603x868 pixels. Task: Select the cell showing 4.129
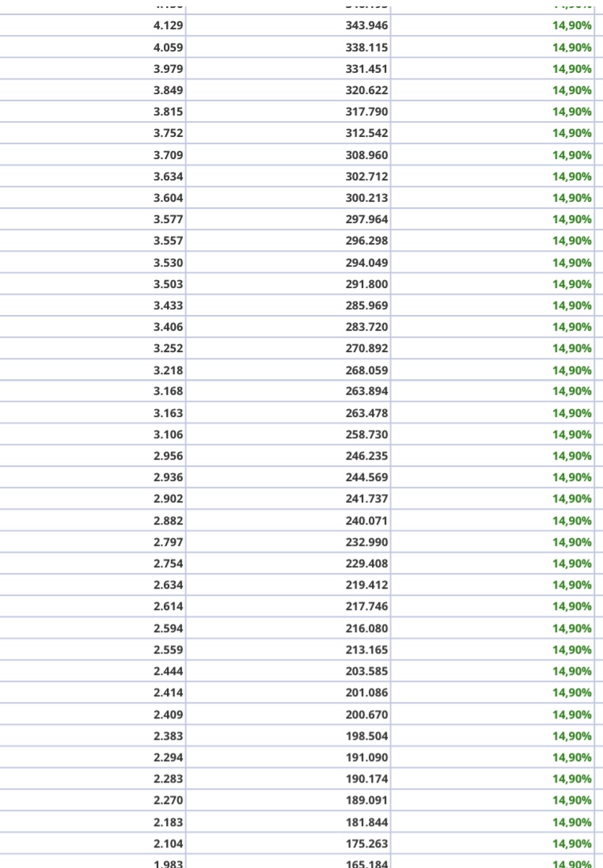pos(169,25)
